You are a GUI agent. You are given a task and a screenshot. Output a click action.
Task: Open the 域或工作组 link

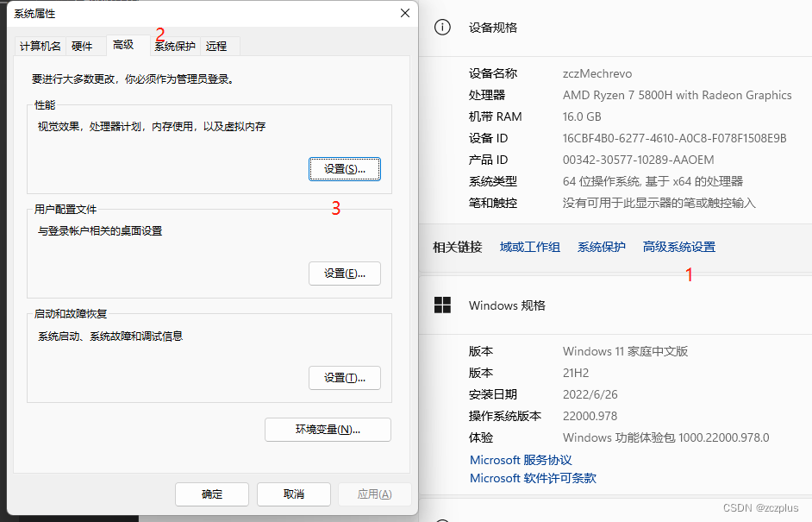[x=530, y=247]
